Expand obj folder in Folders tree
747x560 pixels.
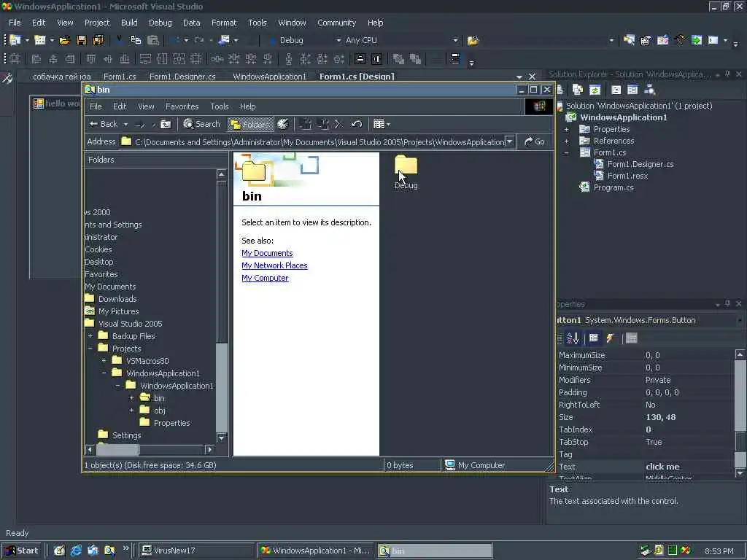tap(131, 411)
